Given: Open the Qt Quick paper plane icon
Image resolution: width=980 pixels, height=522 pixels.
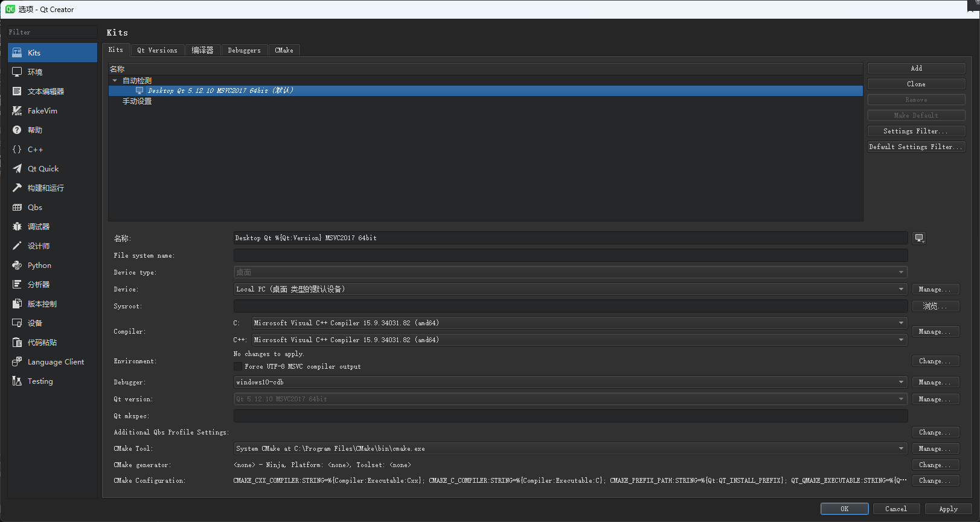Looking at the screenshot, I should pos(17,168).
